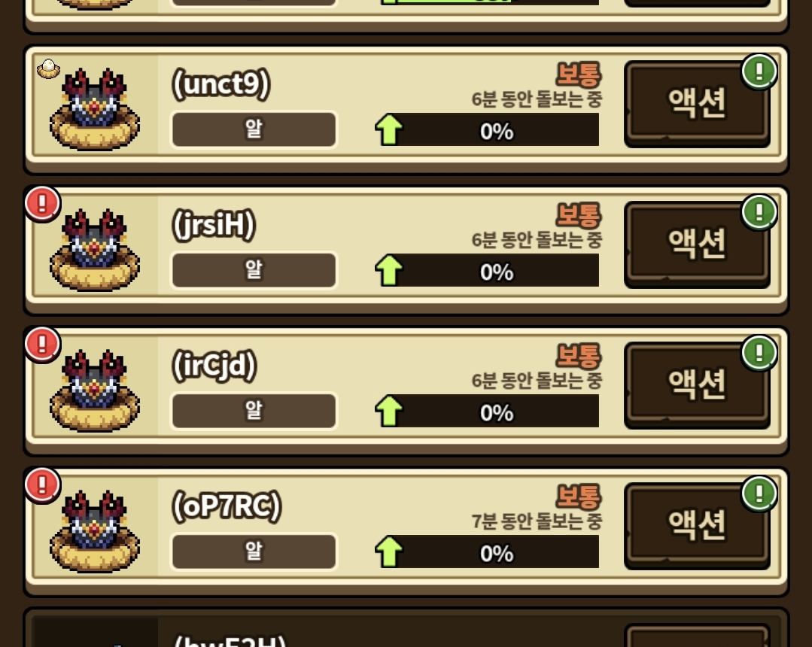
Task: Click red alert badge on jrsiH row
Action: tap(42, 204)
